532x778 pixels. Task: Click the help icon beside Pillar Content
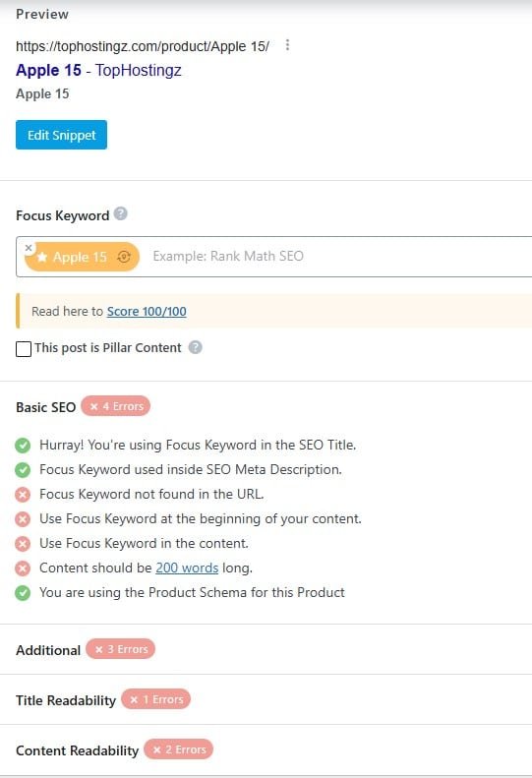point(196,347)
